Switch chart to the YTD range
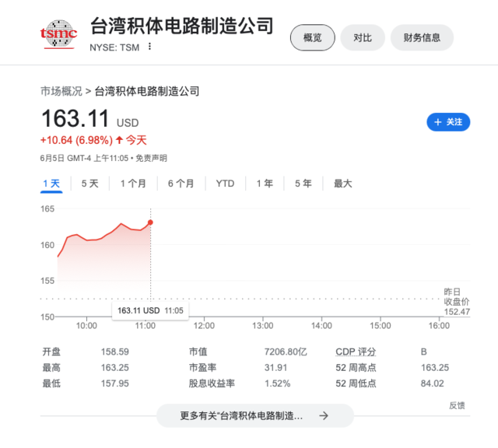The image size is (498, 448). click(x=225, y=184)
